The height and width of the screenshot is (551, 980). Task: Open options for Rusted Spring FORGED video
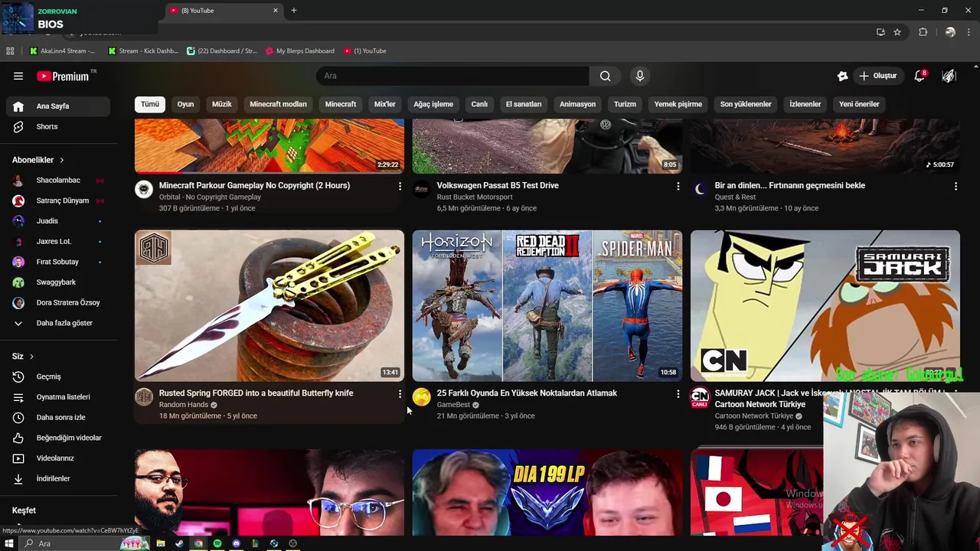(x=400, y=393)
